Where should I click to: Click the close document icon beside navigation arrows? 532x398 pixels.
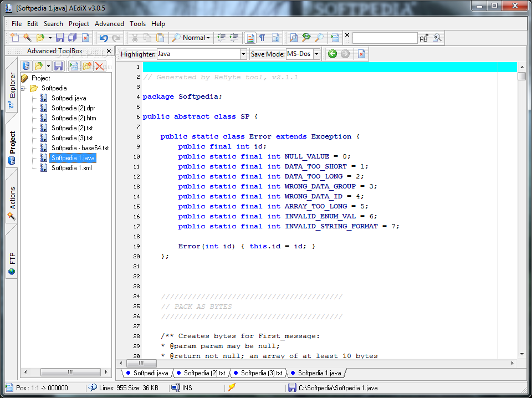point(361,54)
